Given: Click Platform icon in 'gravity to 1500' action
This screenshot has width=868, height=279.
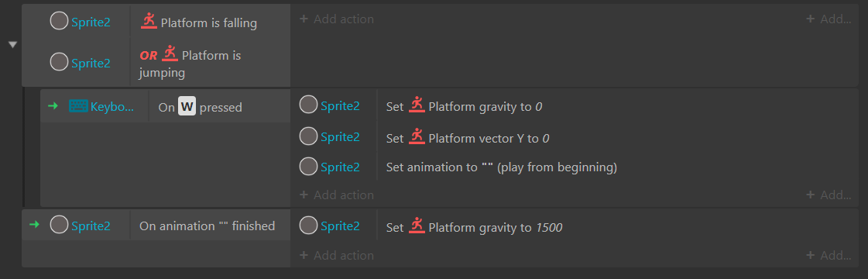Looking at the screenshot, I should coord(417,226).
